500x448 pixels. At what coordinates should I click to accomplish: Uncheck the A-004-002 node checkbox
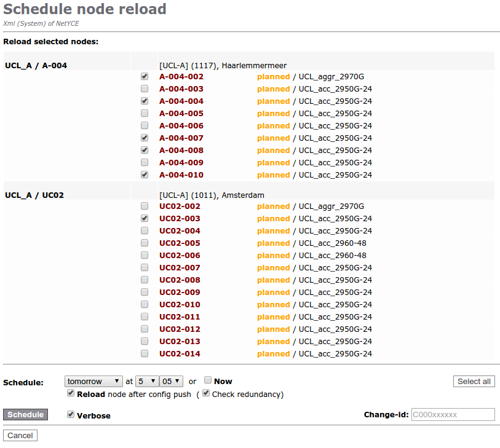145,77
